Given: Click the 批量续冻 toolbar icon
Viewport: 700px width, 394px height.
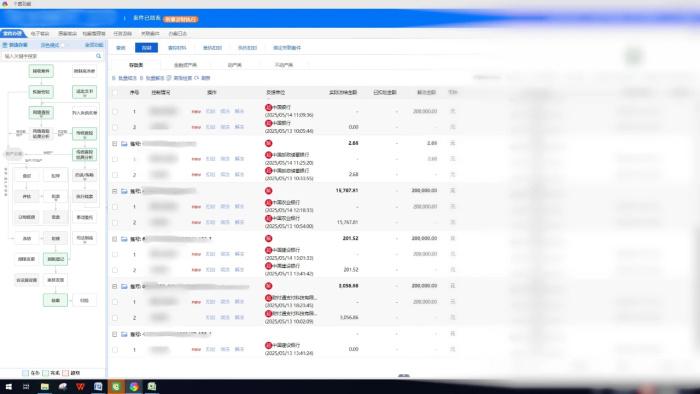Looking at the screenshot, I should [x=114, y=78].
